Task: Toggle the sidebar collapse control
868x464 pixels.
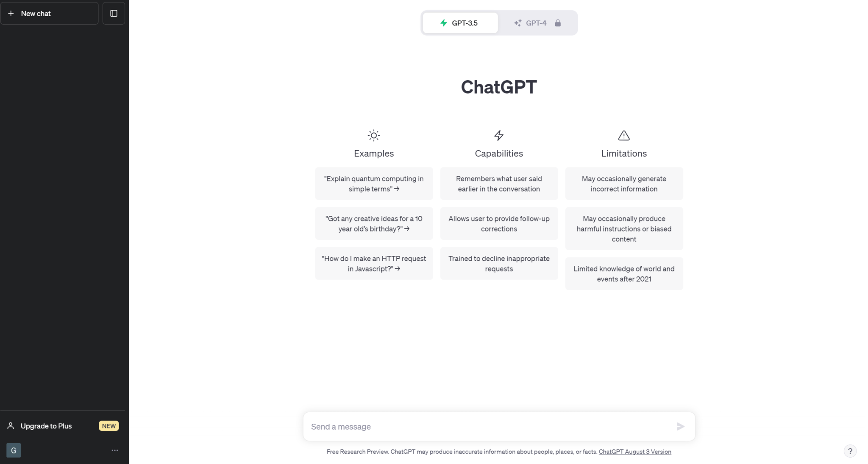Action: 114,13
